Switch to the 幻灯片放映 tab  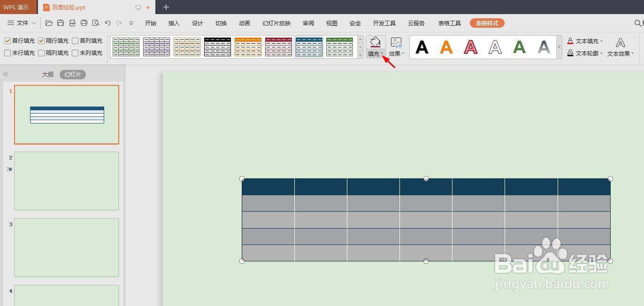(276, 23)
